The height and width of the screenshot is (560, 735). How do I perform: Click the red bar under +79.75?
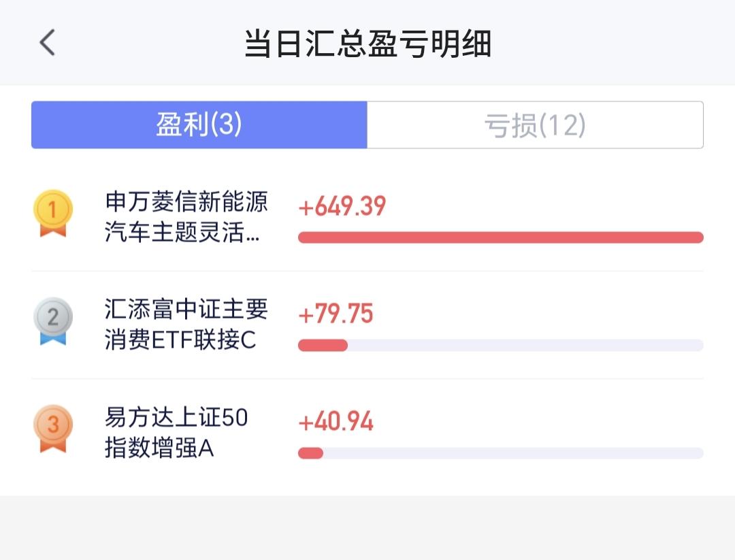[x=323, y=346]
